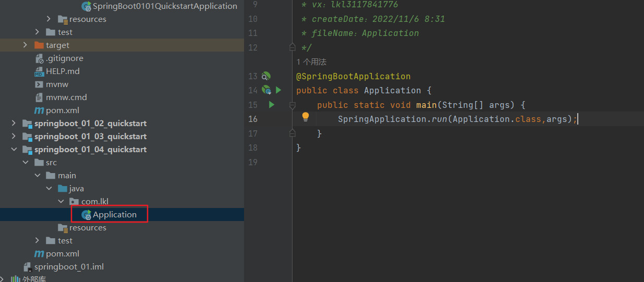Click the Spring bean gutter icon, line 13
This screenshot has height=282, width=644.
pyautogui.click(x=266, y=76)
